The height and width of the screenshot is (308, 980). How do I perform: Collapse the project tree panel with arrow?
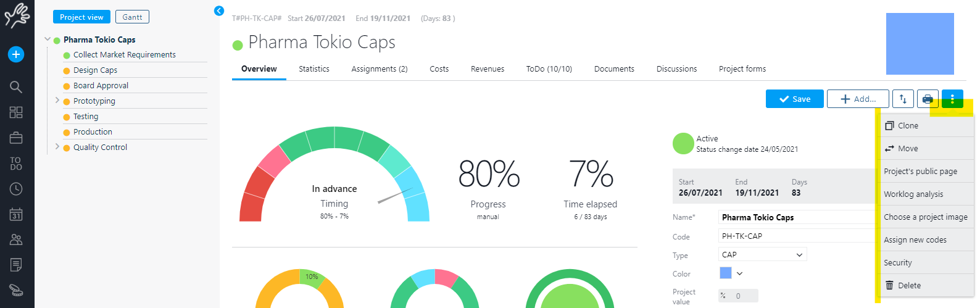coord(219,10)
